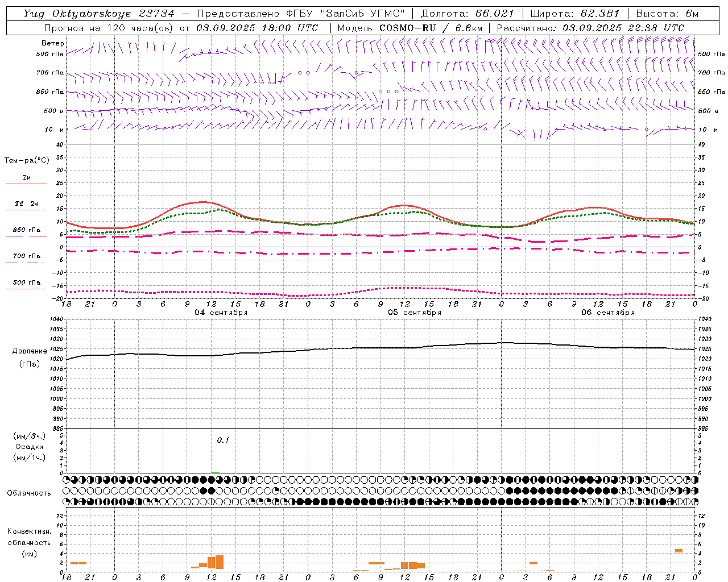Click the '0.1' precipitation value annotation
This screenshot has height=582, width=728.
point(223,440)
